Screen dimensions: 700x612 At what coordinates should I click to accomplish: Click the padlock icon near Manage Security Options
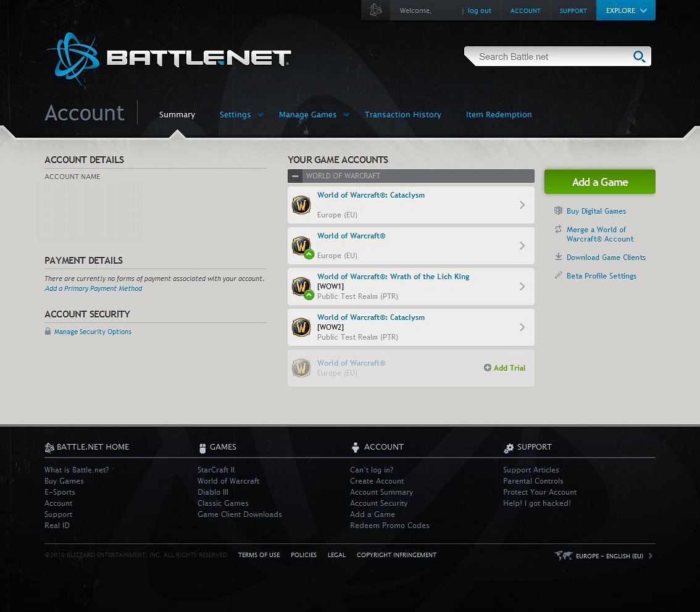[x=48, y=331]
